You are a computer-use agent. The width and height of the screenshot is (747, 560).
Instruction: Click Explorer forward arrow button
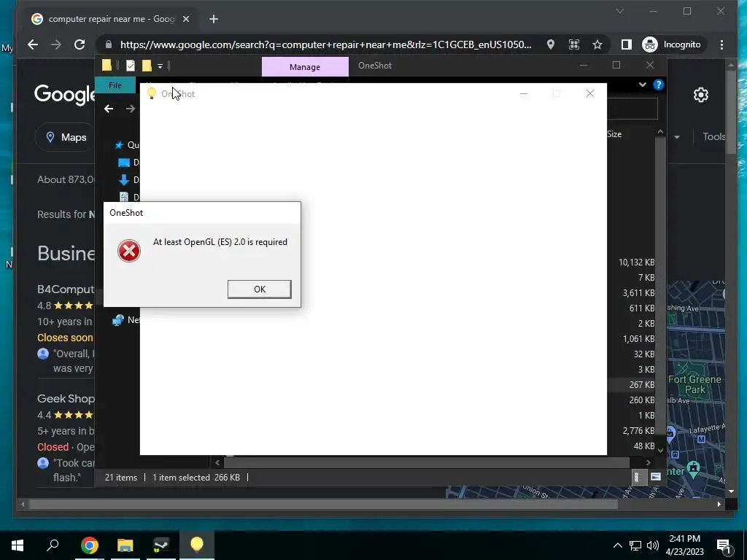pyautogui.click(x=130, y=109)
